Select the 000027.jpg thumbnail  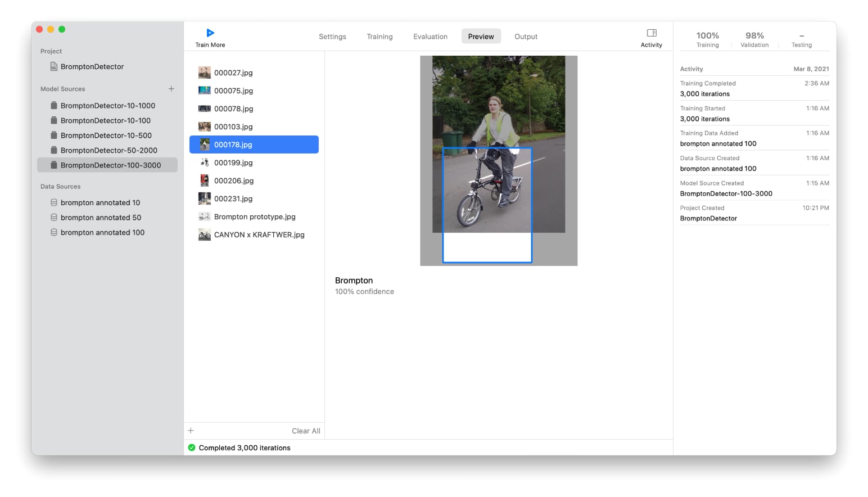pos(205,73)
